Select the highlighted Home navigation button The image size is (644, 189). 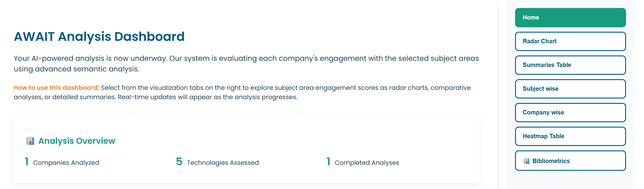tap(570, 17)
